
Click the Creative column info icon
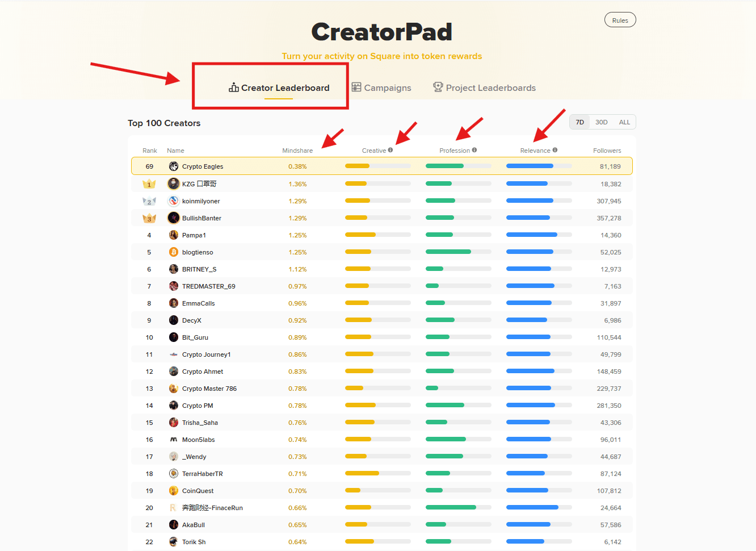390,150
